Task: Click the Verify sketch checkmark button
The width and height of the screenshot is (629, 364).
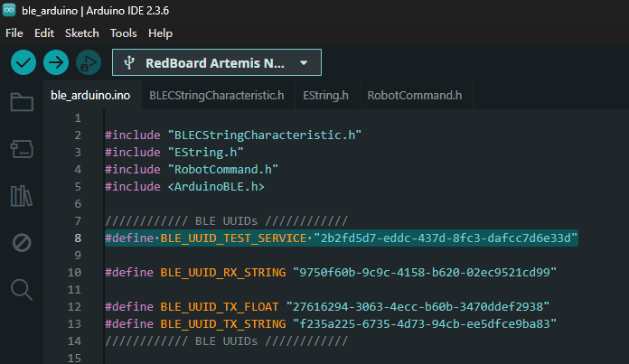Action: pos(23,62)
